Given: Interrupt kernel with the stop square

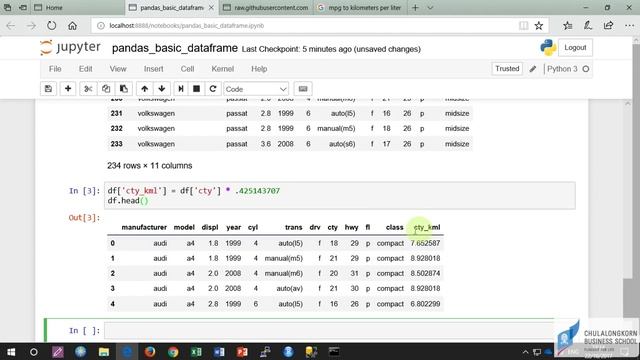Looking at the screenshot, I should pyautogui.click(x=196, y=89).
